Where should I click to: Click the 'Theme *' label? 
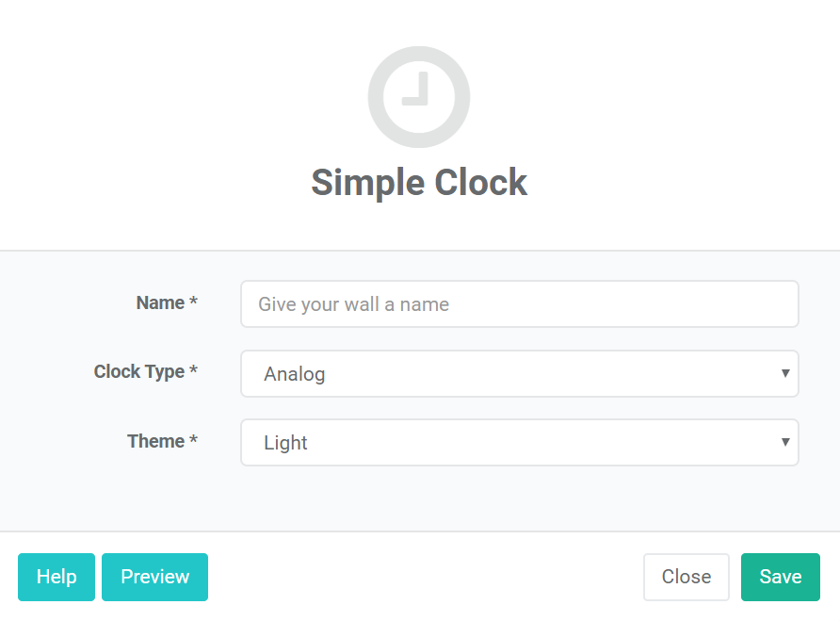point(162,441)
